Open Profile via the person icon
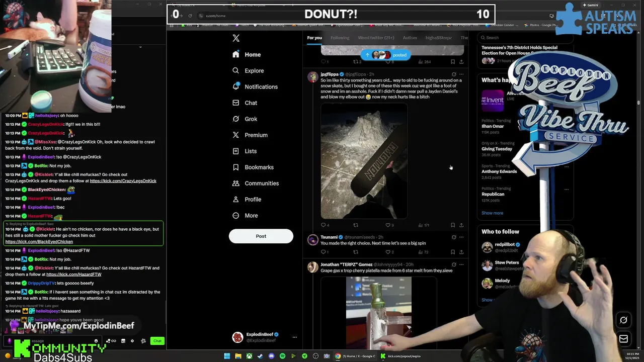The image size is (644, 362). pyautogui.click(x=235, y=199)
